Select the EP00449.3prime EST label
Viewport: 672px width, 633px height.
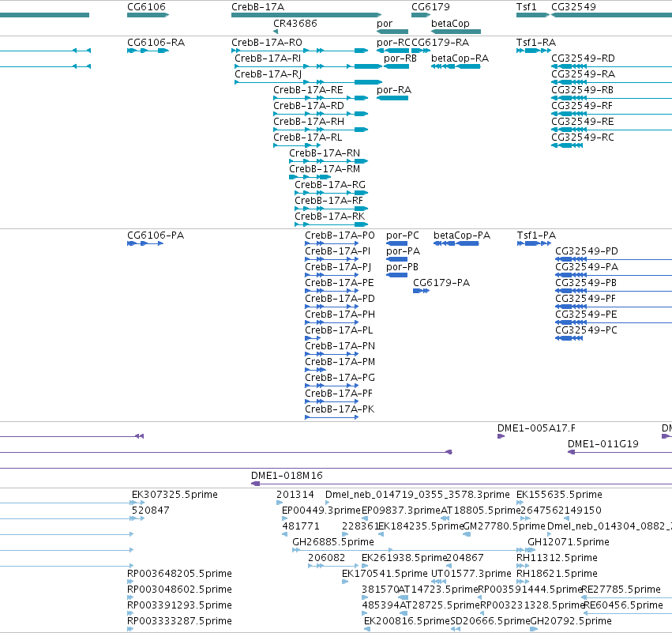[321, 511]
